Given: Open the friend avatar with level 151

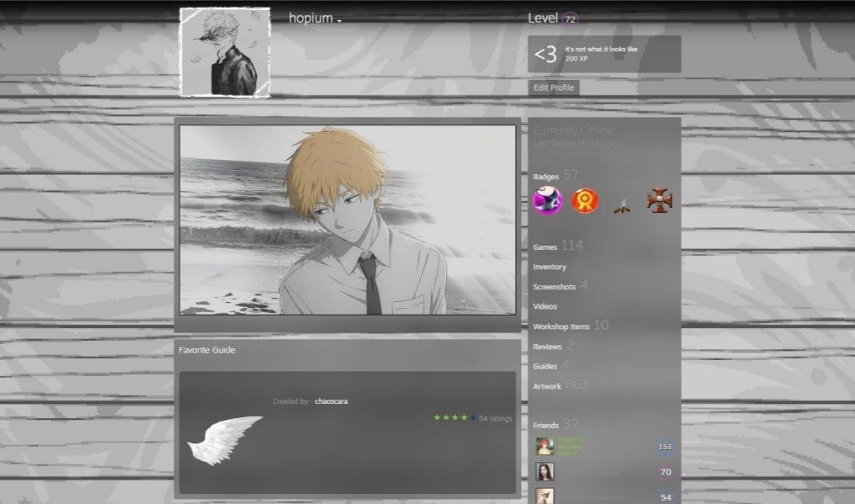Looking at the screenshot, I should tap(544, 446).
